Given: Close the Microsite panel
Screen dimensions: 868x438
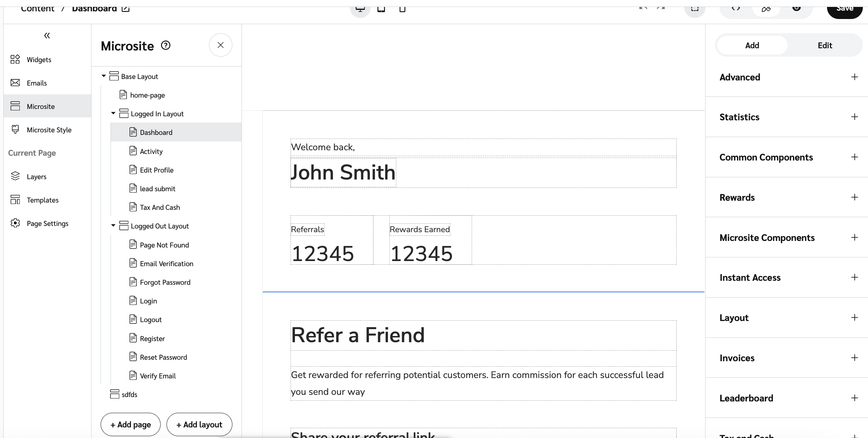Looking at the screenshot, I should coord(220,45).
